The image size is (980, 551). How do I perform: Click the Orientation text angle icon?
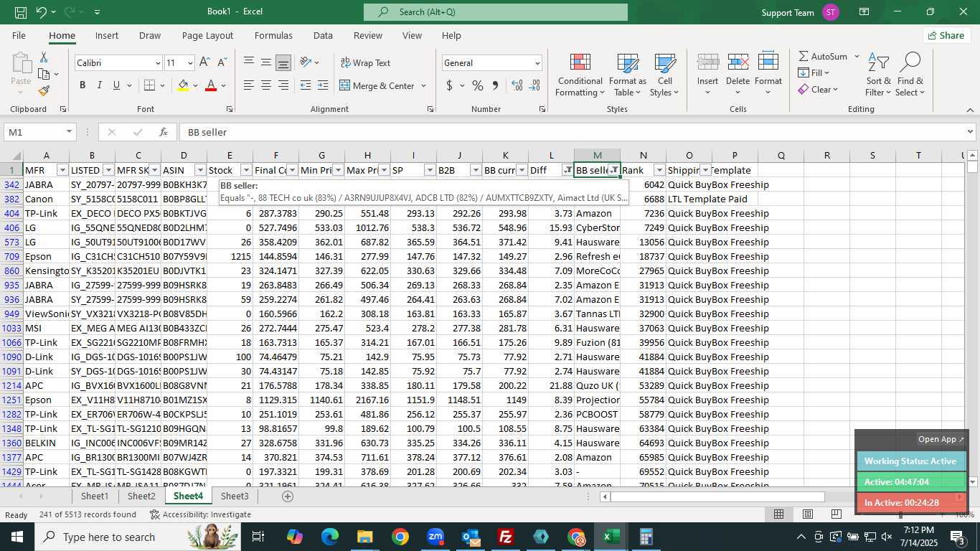[x=306, y=62]
